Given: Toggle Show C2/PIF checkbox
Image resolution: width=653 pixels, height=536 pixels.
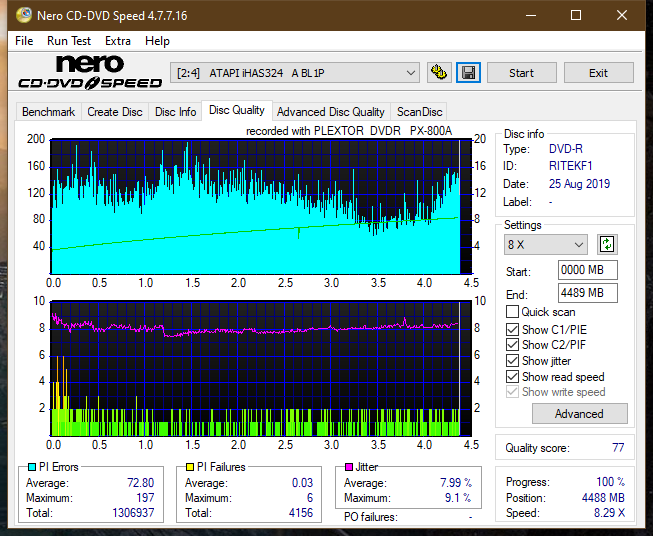Looking at the screenshot, I should click(x=512, y=345).
